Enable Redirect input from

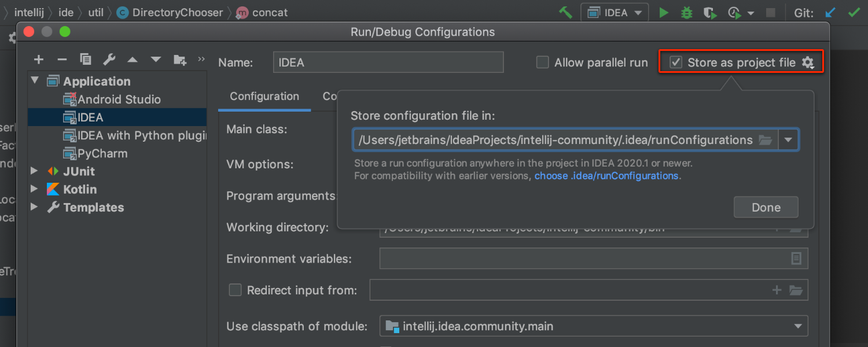[235, 290]
